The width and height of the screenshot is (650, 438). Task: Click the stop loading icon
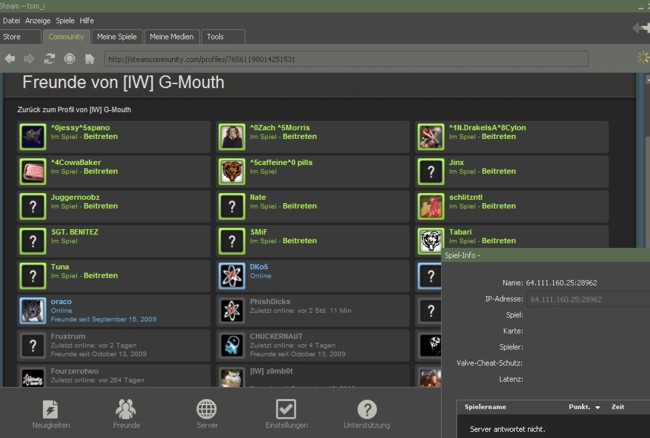[69, 59]
